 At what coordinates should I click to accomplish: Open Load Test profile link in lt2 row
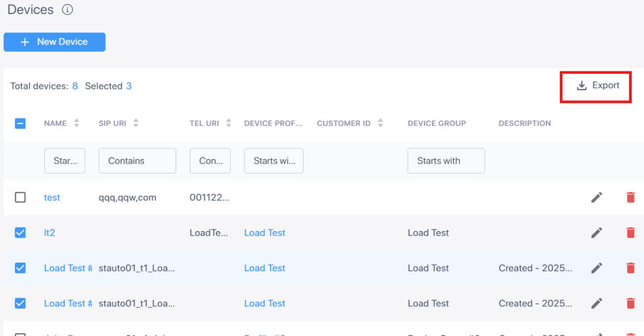click(x=264, y=232)
